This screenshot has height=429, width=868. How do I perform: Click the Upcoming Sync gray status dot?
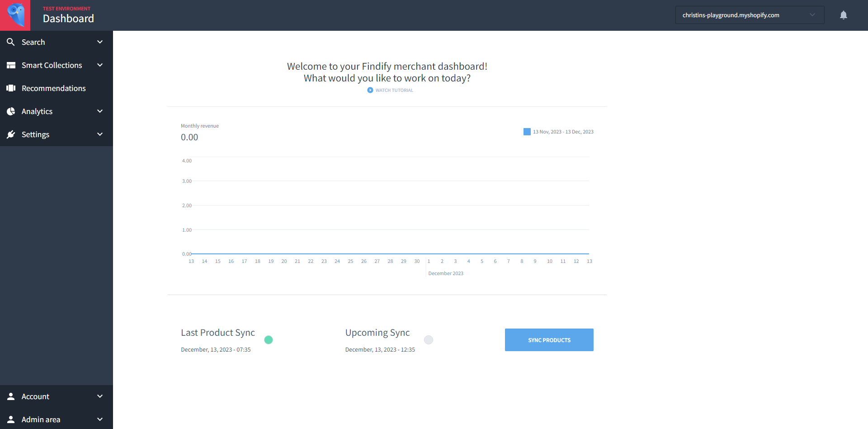click(429, 339)
